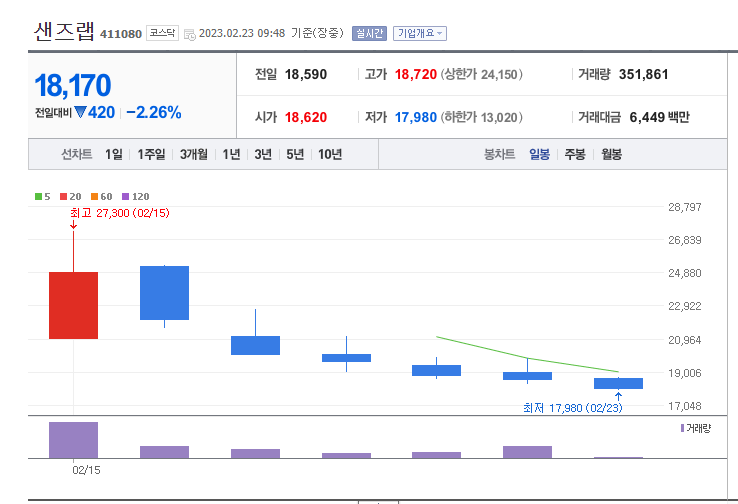This screenshot has width=738, height=504.
Task: Click the 거래량 value 351,861
Action: 643,74
